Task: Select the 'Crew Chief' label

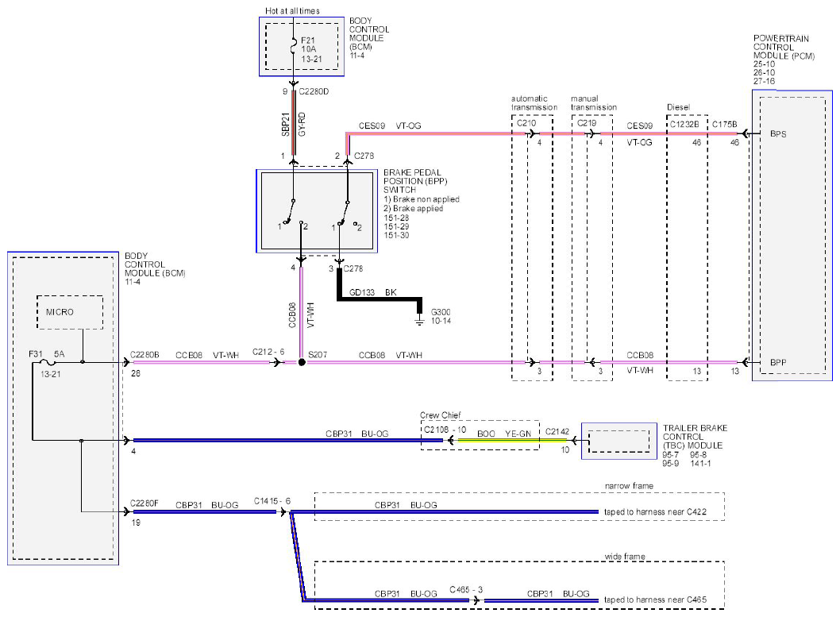Action: coord(441,415)
